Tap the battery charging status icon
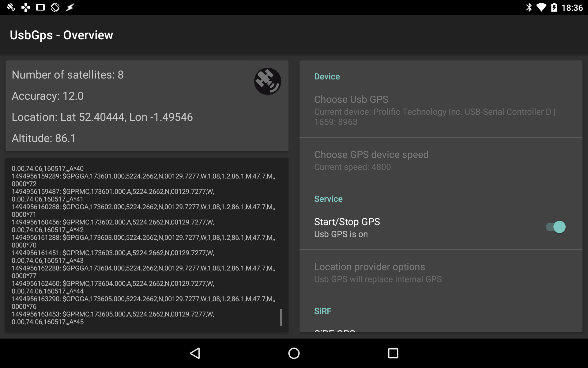Image resolution: width=588 pixels, height=368 pixels. point(554,7)
